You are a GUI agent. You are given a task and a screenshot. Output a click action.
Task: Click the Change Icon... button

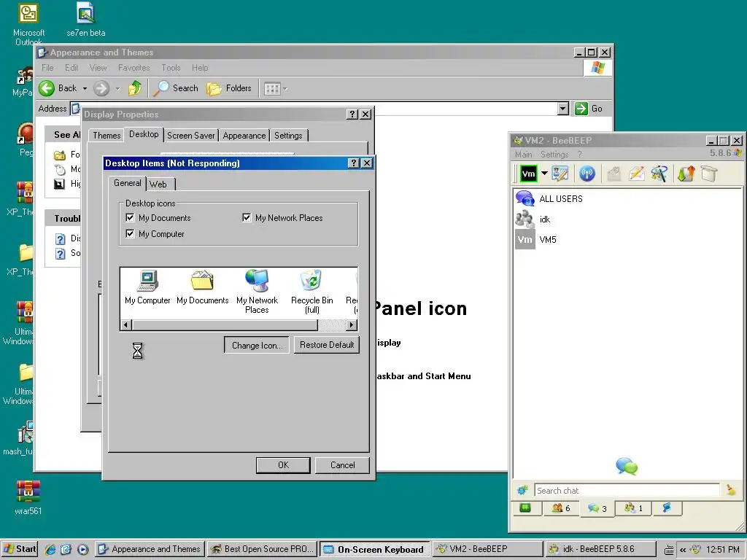coord(257,345)
